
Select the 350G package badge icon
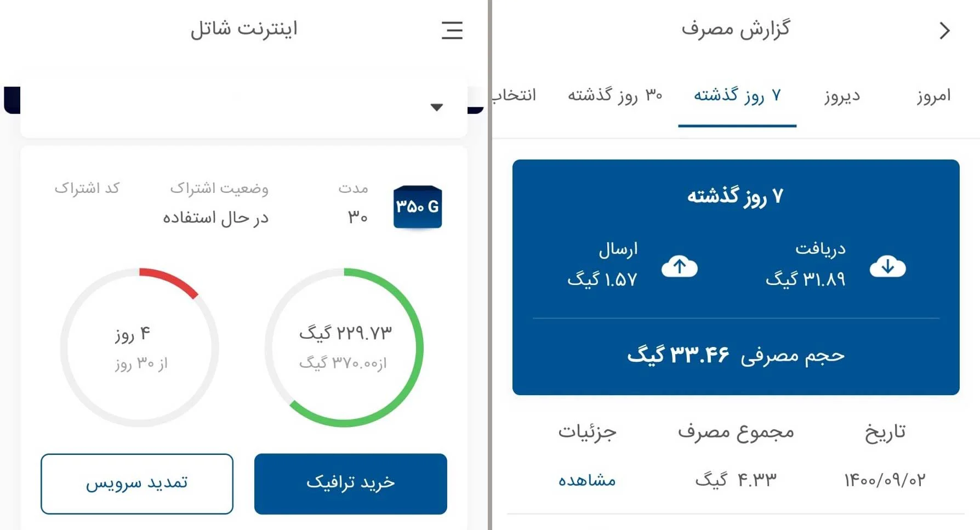(x=417, y=207)
